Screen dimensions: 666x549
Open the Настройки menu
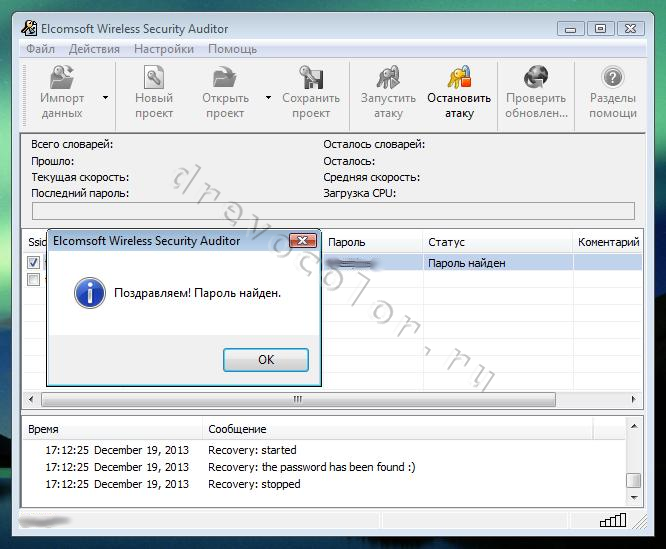click(164, 49)
